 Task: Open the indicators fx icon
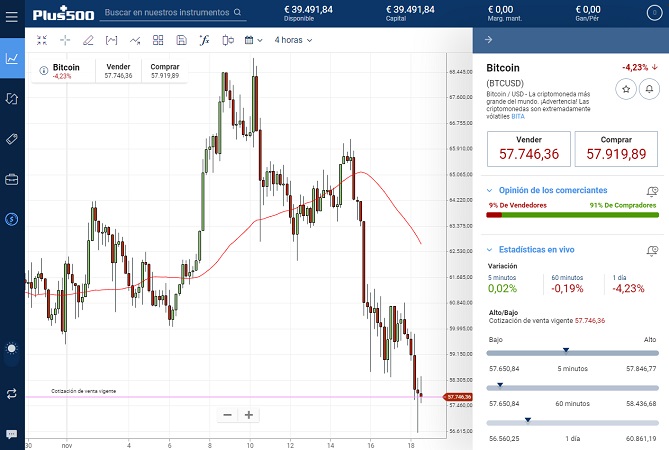pos(204,40)
